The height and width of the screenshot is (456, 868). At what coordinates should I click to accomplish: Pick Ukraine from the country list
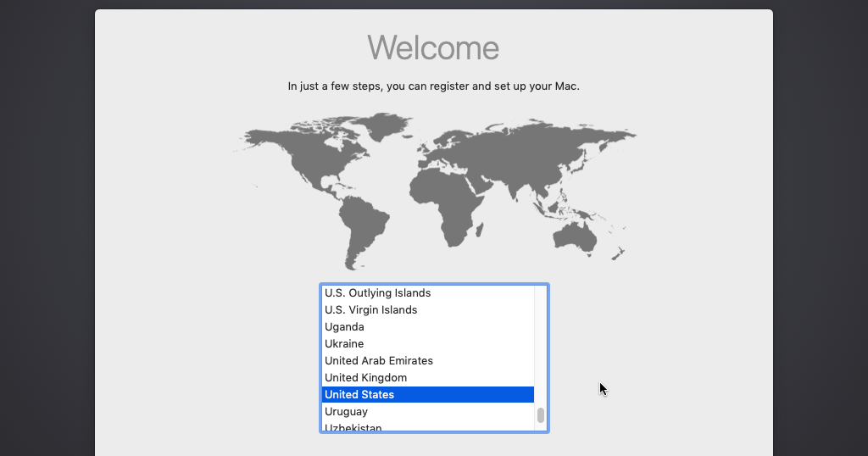pyautogui.click(x=428, y=343)
